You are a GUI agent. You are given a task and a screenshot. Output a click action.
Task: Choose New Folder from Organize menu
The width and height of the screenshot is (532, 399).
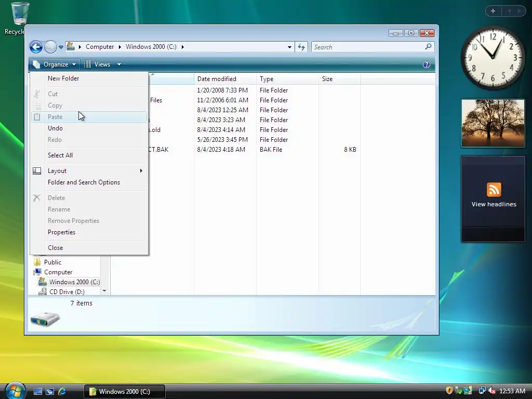(89, 78)
